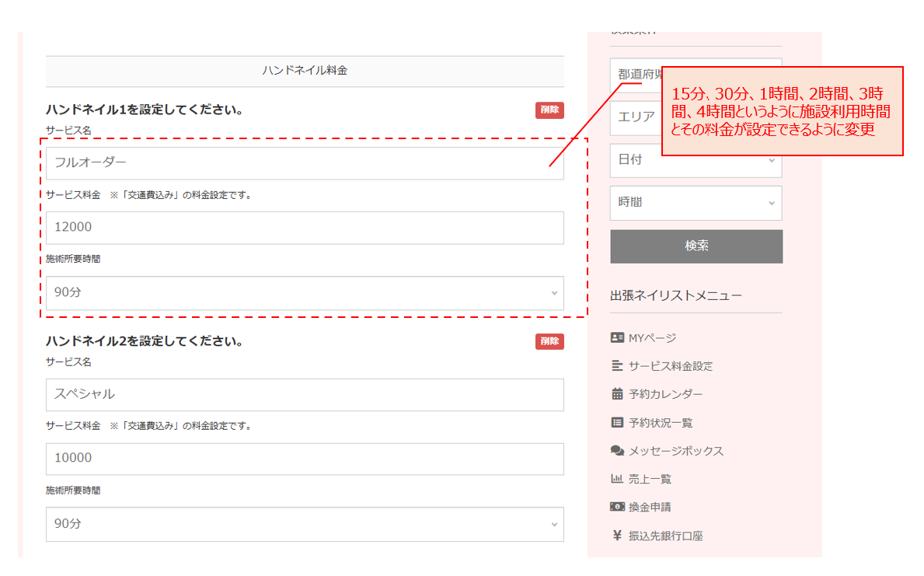The width and height of the screenshot is (924, 576).
Task: Open 予約カレンダー menu link
Action: point(665,394)
